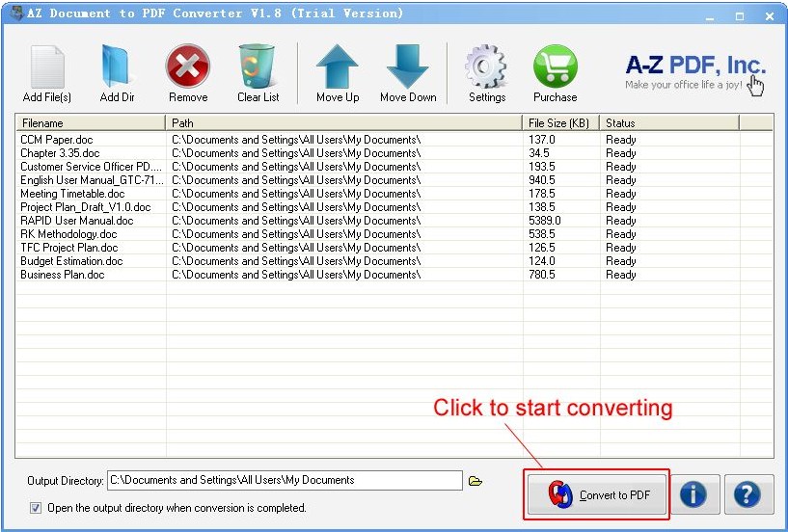The image size is (788, 532).
Task: Toggle open output directory when completed checkbox
Action: pyautogui.click(x=36, y=508)
